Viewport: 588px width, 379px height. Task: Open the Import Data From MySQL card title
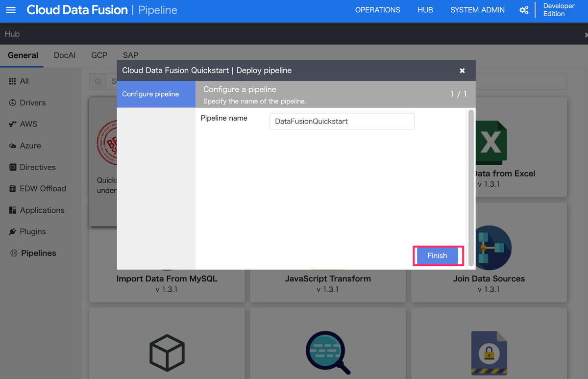[x=167, y=279]
